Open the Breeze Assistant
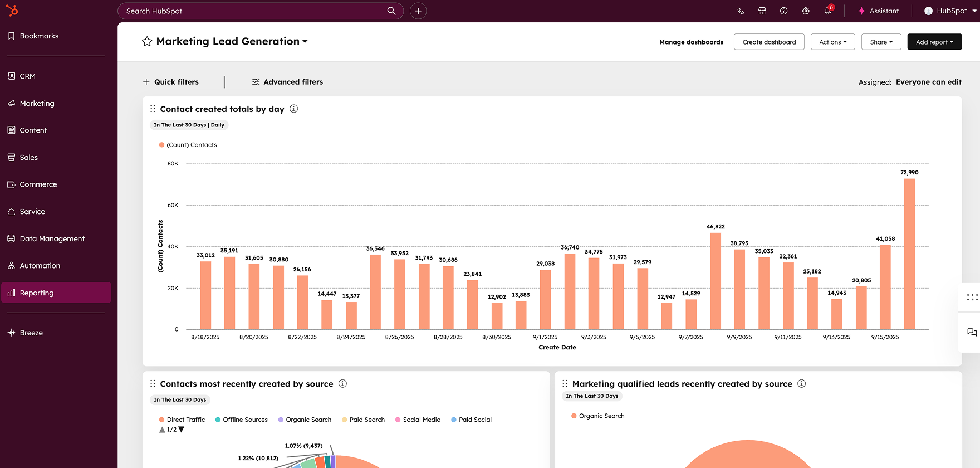This screenshot has height=468, width=980. 878,11
